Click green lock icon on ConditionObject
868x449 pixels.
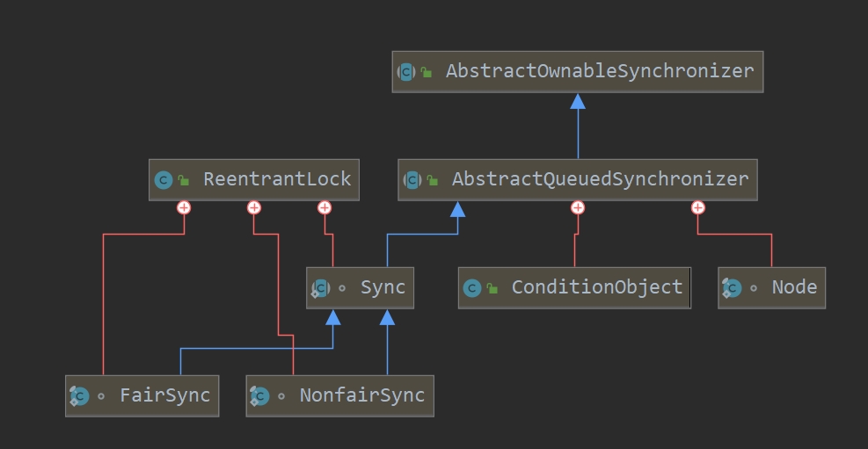(492, 289)
